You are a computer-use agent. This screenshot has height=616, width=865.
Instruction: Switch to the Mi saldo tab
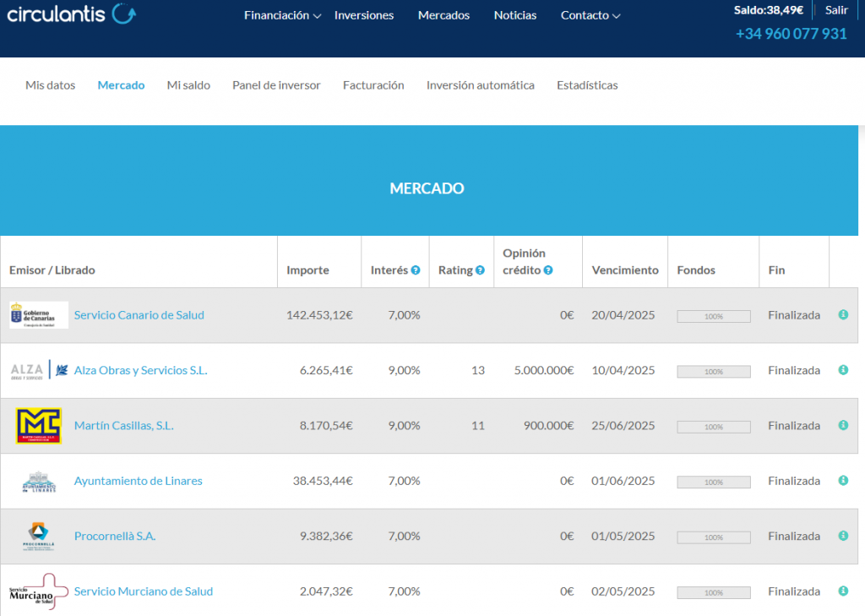tap(188, 85)
